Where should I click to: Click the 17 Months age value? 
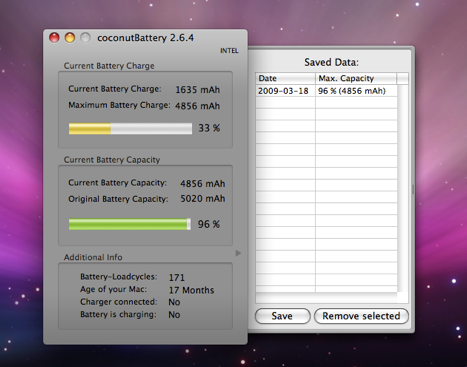coord(191,290)
